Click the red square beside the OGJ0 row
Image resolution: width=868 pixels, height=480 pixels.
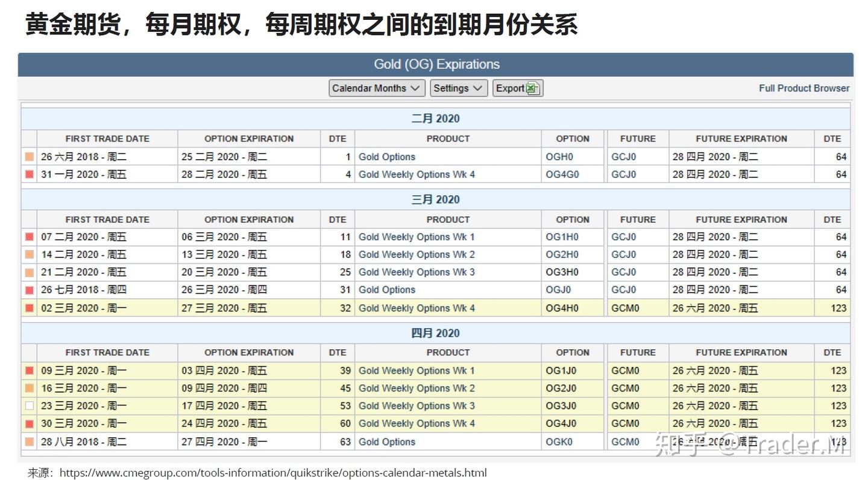(x=29, y=290)
